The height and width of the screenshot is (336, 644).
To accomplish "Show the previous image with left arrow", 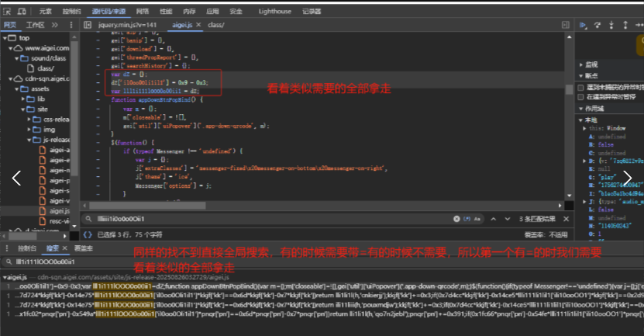I will click(x=16, y=178).
